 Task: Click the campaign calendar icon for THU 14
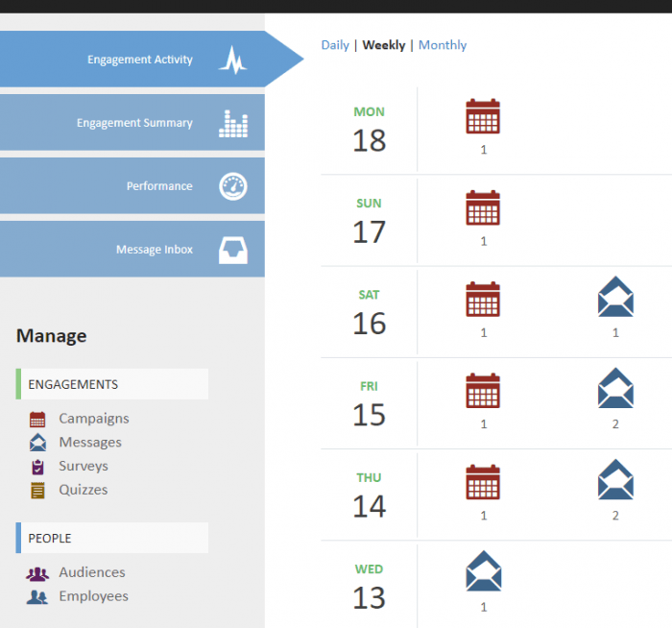483,482
